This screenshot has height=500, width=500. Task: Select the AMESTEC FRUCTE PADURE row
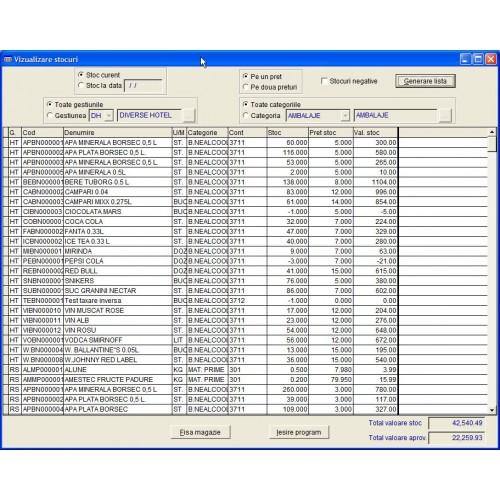tap(245, 379)
